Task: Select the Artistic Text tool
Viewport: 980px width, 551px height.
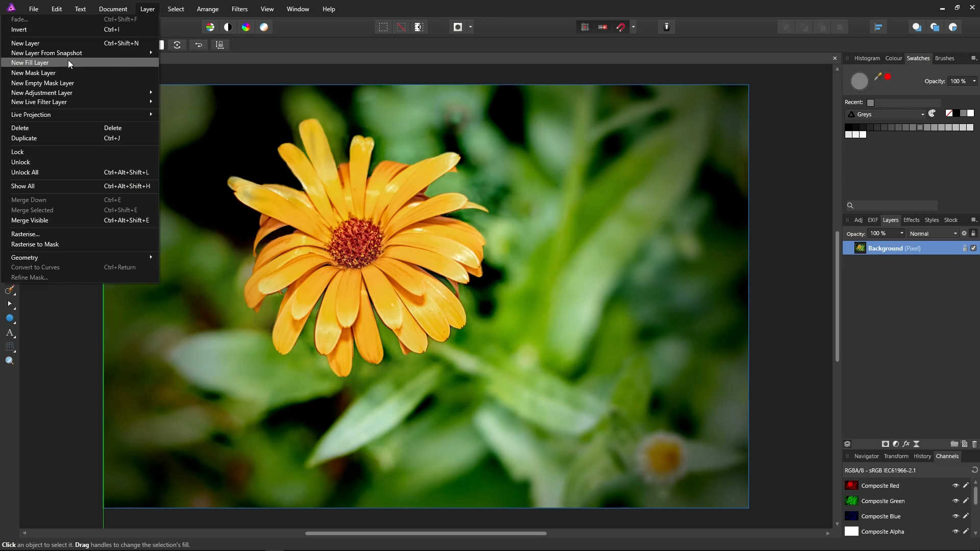Action: click(x=10, y=333)
